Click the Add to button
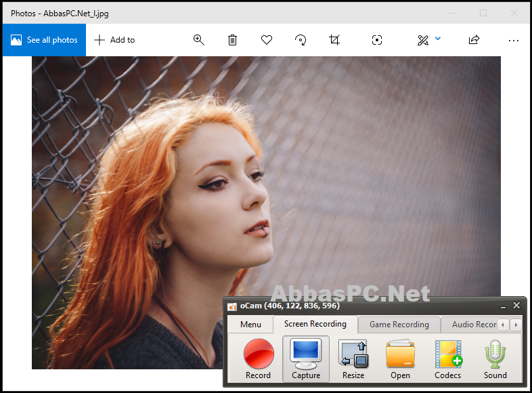 coord(114,40)
